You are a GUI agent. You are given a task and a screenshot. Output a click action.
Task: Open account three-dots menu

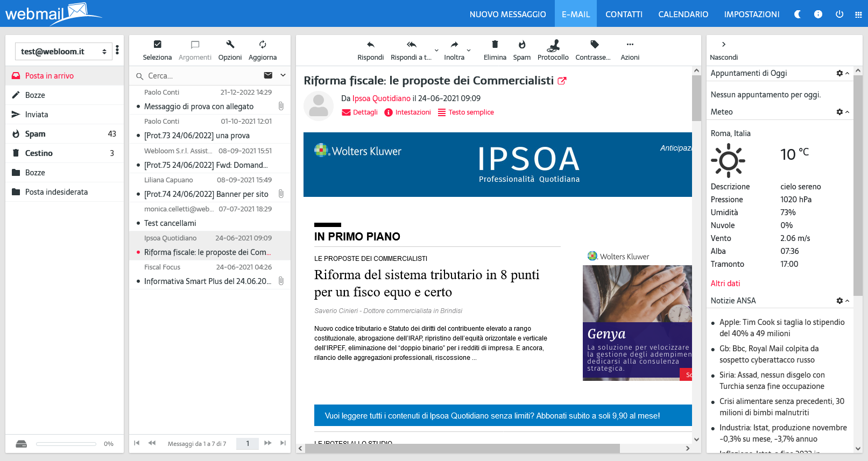click(117, 51)
